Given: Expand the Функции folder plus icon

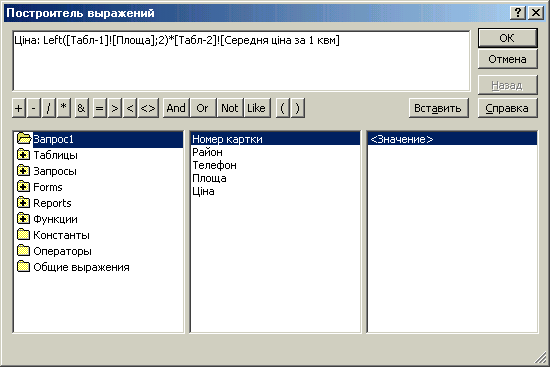Looking at the screenshot, I should point(23,219).
